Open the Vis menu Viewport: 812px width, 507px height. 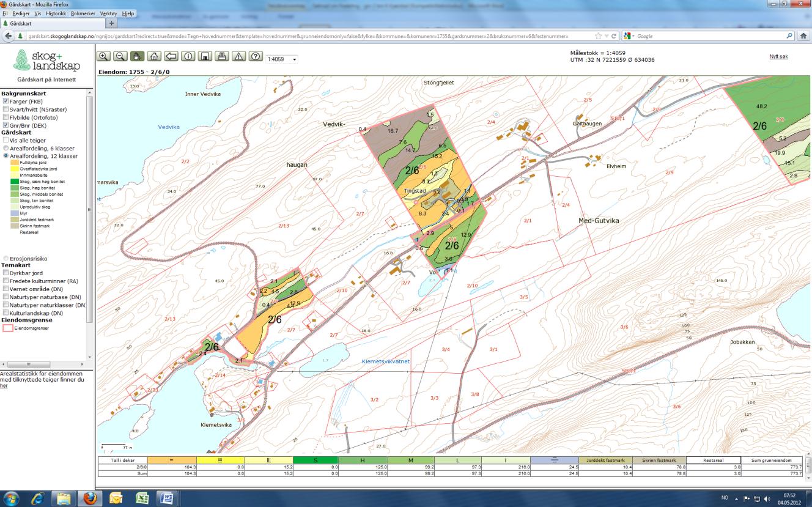coord(39,13)
